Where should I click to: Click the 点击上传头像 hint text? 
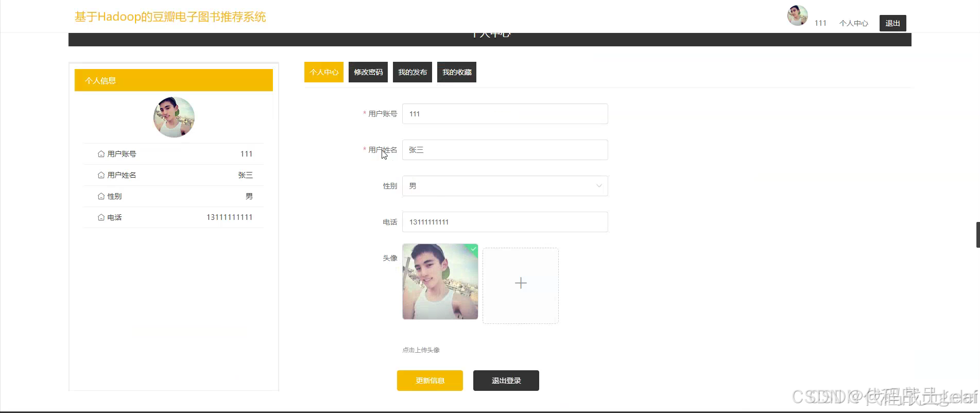point(421,350)
